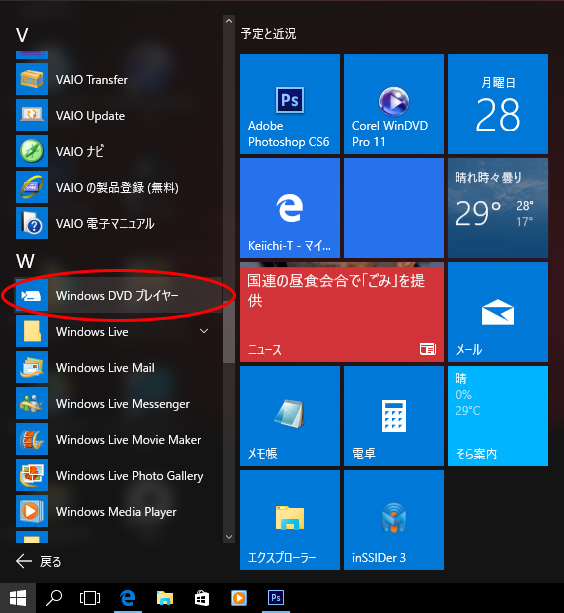Open Adobe Photoshop CS6 tile

tap(290, 104)
